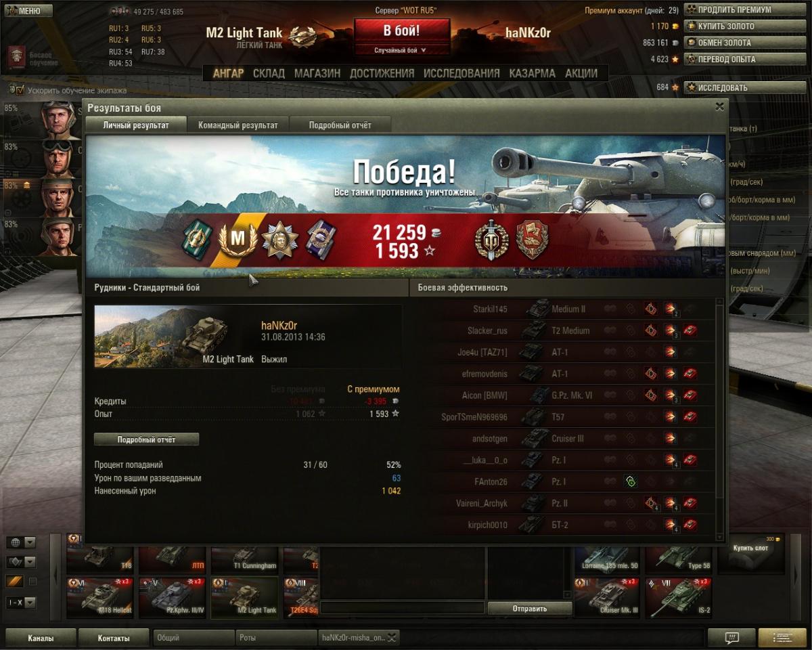Click the star-shaped order medal icon
Viewport: 812px width, 650px height.
point(275,239)
